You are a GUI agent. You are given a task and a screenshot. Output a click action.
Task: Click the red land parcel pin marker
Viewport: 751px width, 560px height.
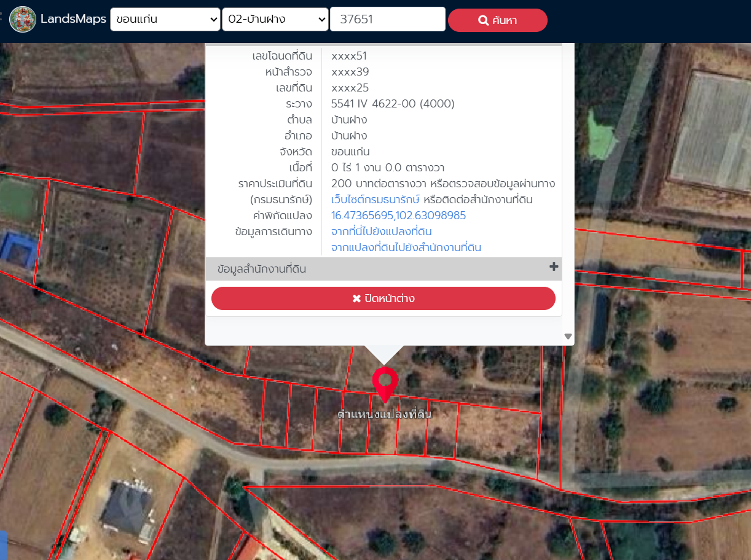(385, 382)
